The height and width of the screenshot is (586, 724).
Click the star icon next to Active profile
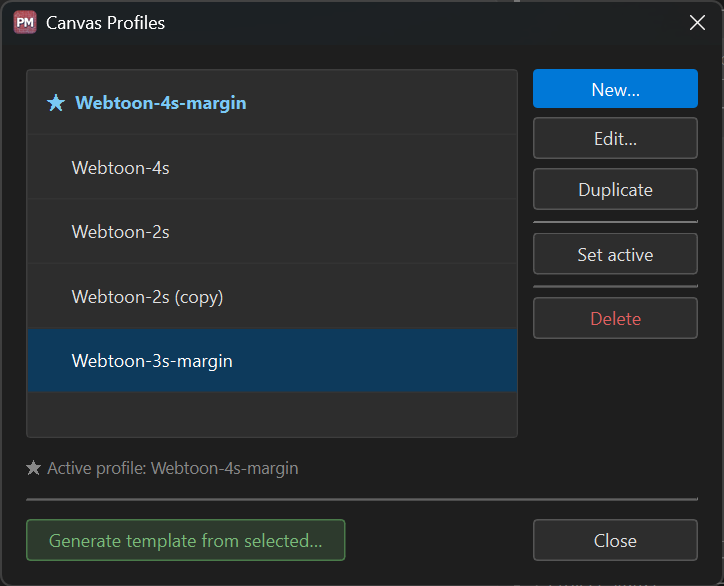coord(33,468)
